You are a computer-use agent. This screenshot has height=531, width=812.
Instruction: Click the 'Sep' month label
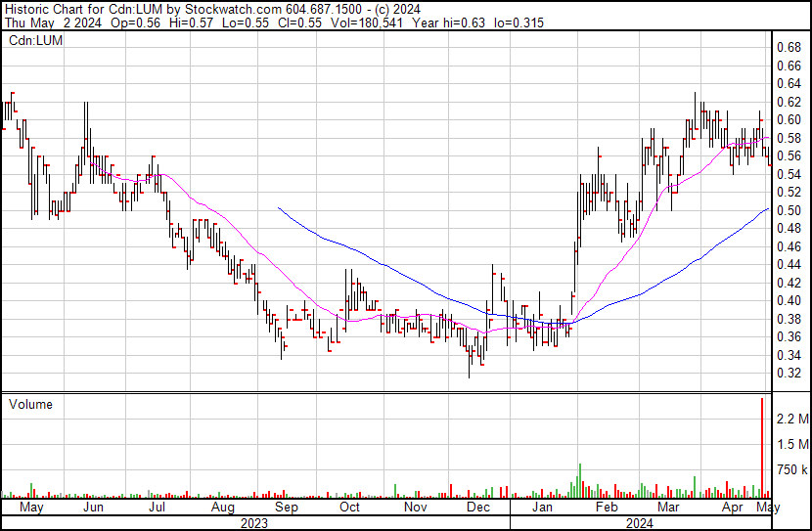[287, 508]
